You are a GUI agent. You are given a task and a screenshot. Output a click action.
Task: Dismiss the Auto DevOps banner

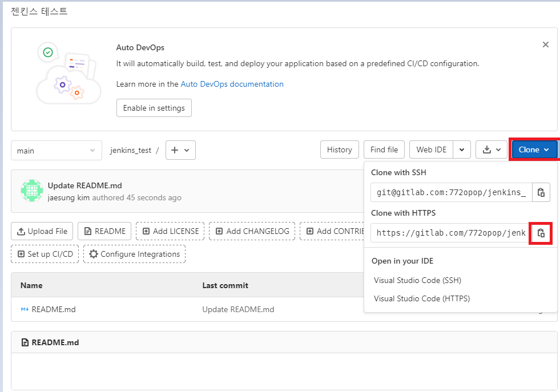[x=545, y=45]
